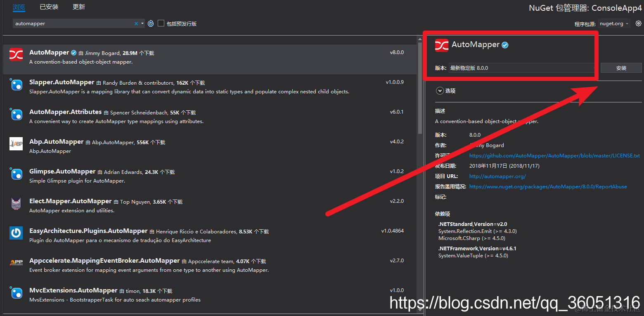Click the Abp.AutoMapper logo icon
The height and width of the screenshot is (316, 644).
pos(16,144)
